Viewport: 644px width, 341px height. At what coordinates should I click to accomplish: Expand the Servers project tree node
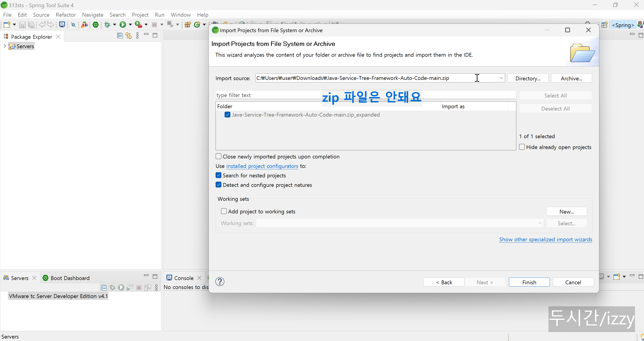4,46
